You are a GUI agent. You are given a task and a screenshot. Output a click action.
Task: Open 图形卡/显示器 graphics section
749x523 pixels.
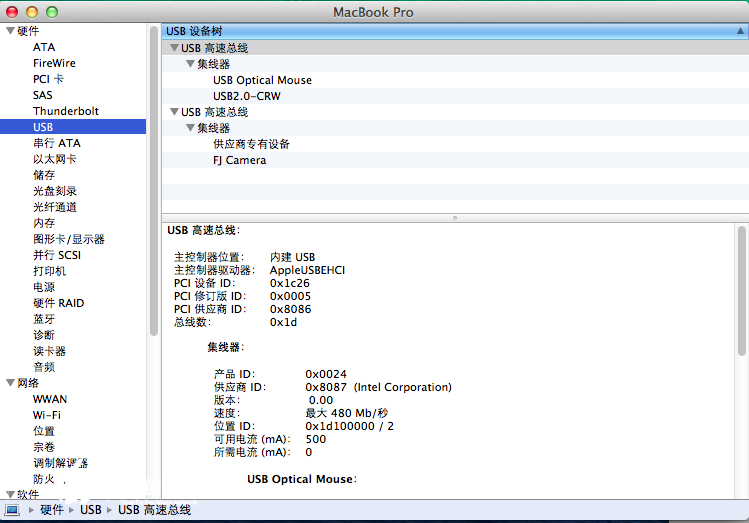(68, 239)
